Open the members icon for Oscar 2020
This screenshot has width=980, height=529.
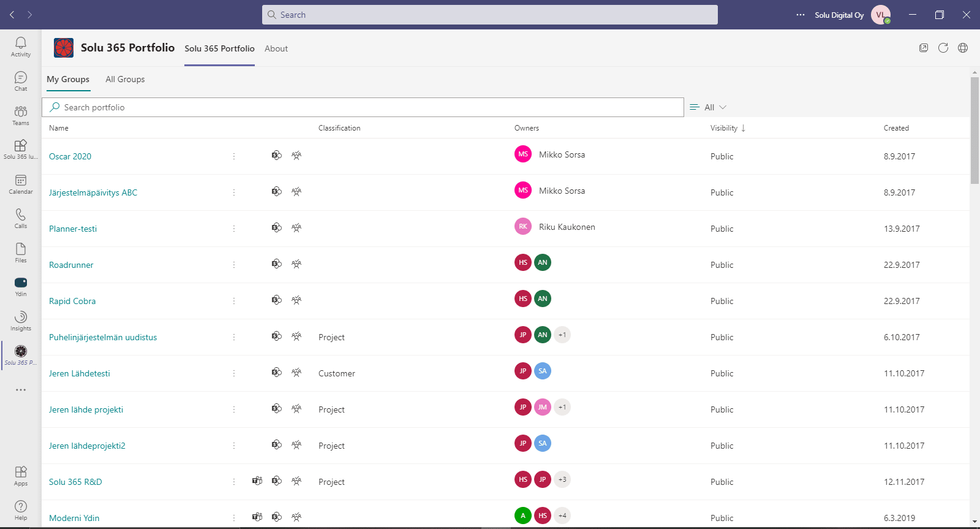pyautogui.click(x=296, y=156)
